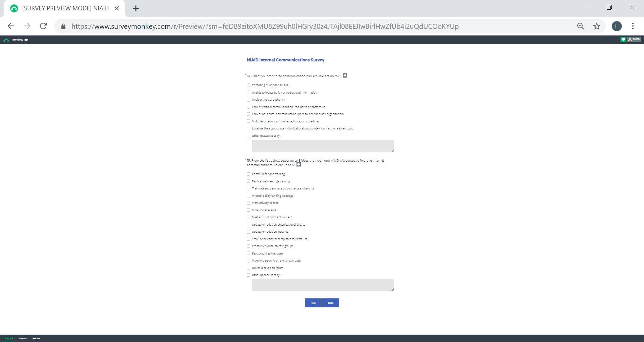
Task: Select 'Lack of horizontal communication' checkbox
Action: click(x=249, y=114)
